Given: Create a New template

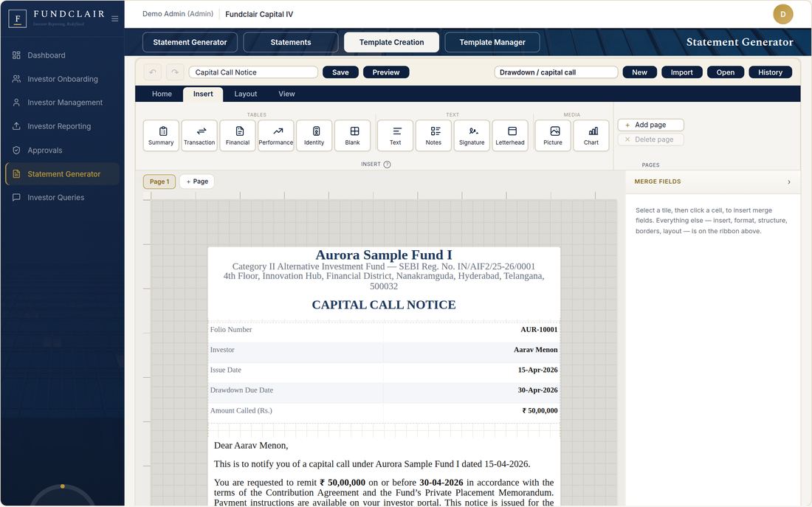Looking at the screenshot, I should pos(639,72).
